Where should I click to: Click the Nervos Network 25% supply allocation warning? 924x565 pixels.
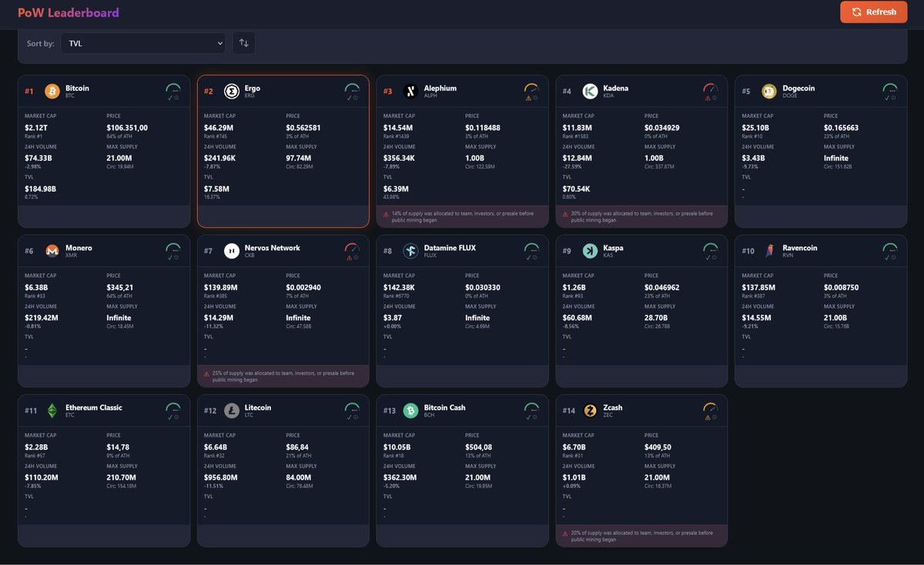pos(283,376)
